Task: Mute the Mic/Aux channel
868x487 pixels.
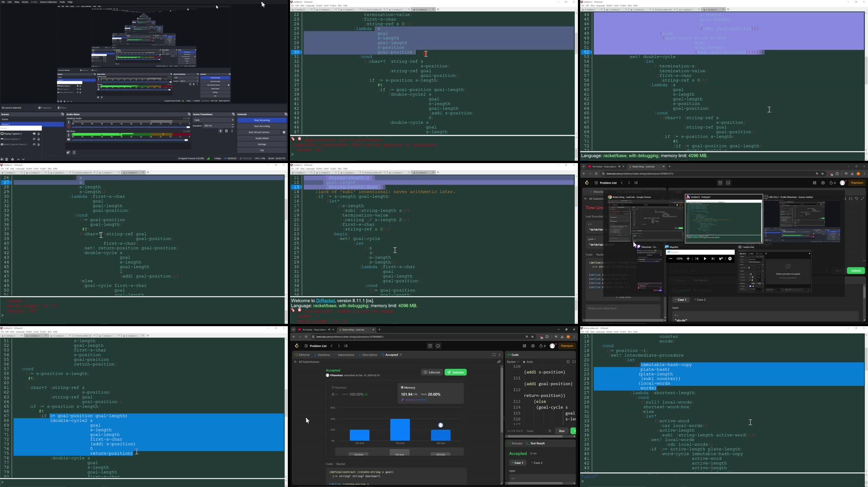Action: [x=68, y=140]
